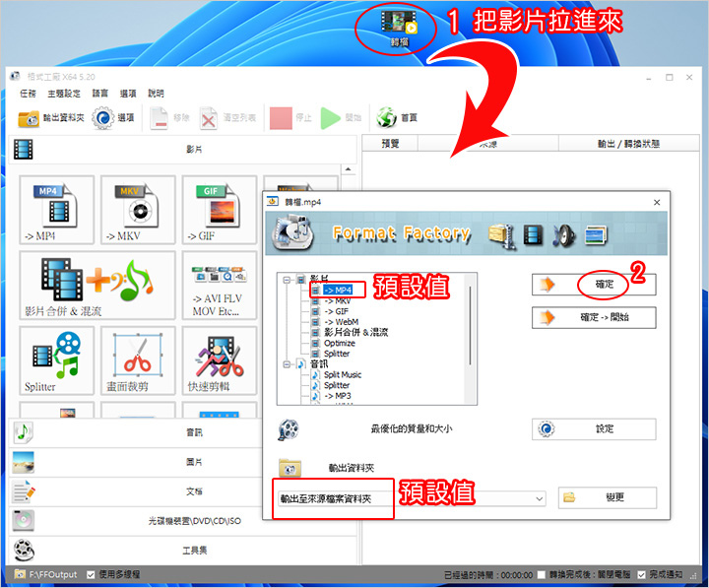
Task: Collapse the 影片 node in dialog tree
Action: point(287,280)
